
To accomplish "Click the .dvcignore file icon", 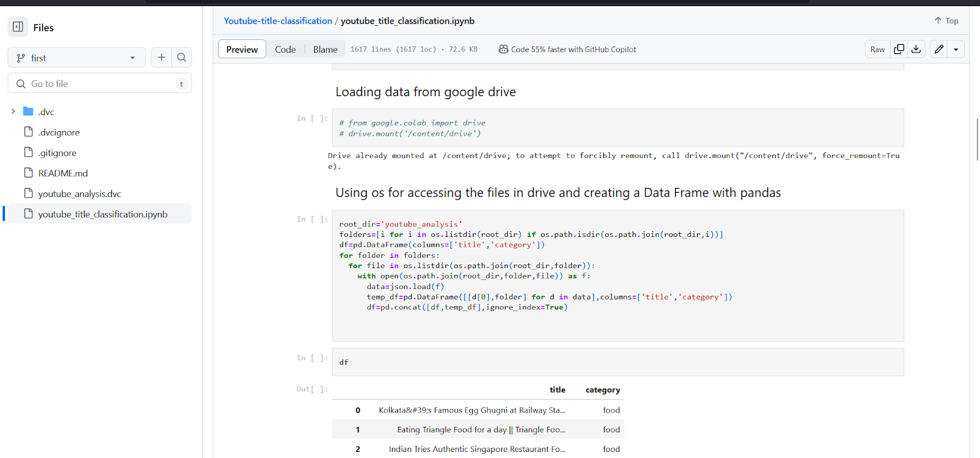I will tap(28, 132).
